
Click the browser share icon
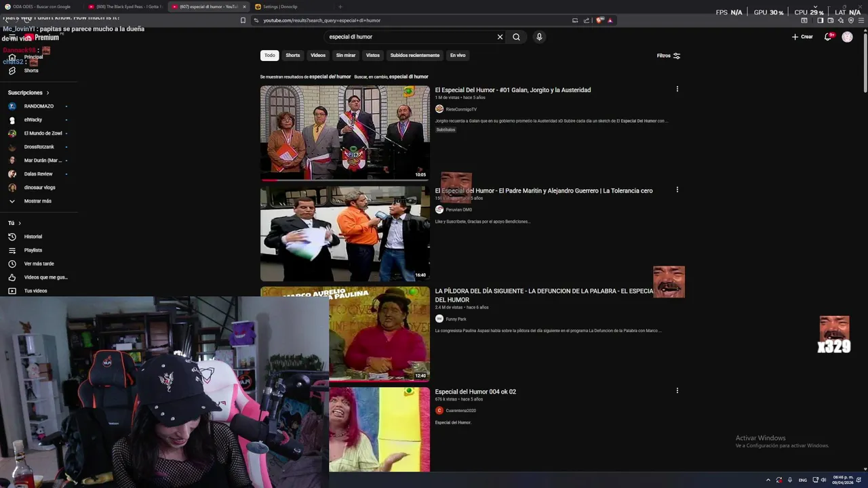coord(587,20)
